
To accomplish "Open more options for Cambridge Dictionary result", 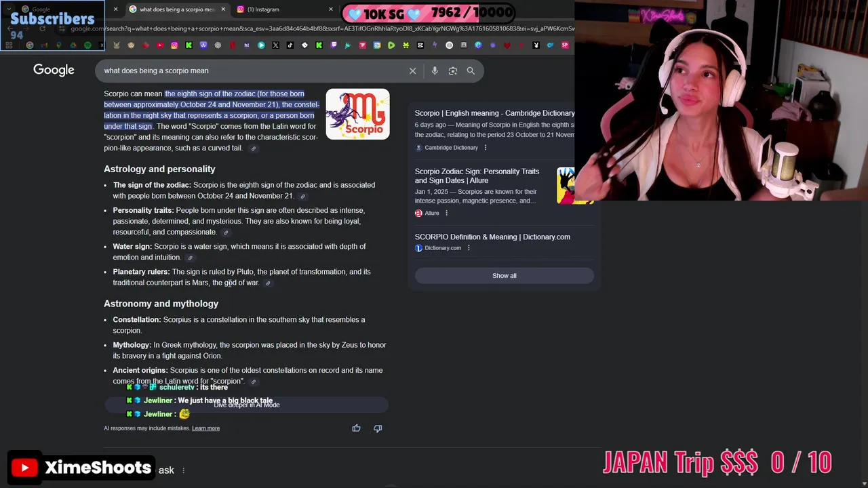I will [x=485, y=148].
